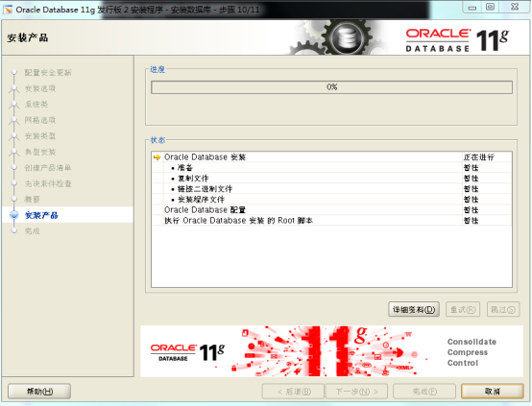Screen dimensions: 532x406
Task: Select the 安装类型 step in sidebar
Action: [40, 136]
